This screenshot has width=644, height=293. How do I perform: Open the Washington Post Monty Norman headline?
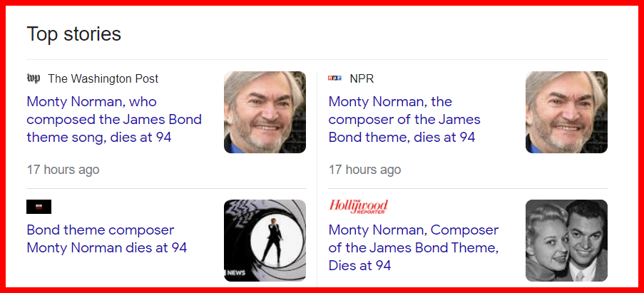(114, 119)
